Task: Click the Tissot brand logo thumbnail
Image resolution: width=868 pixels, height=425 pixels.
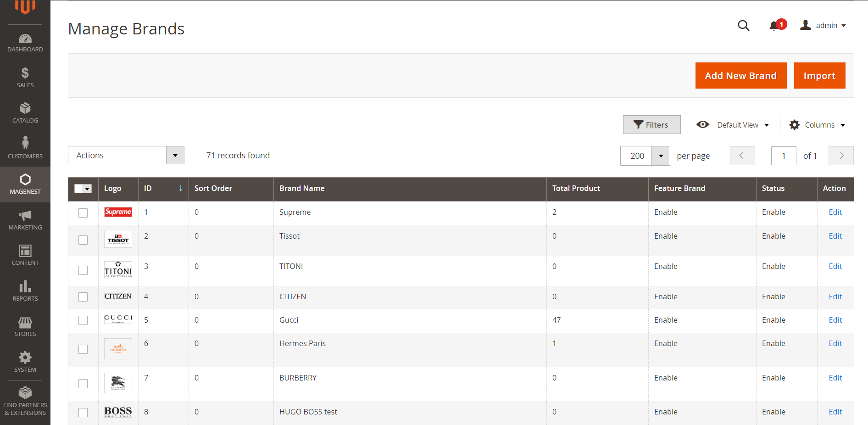Action: tap(118, 239)
